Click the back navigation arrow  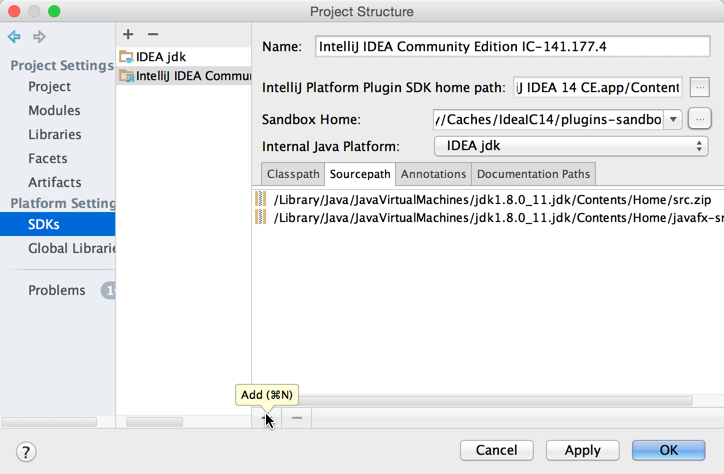coord(14,37)
